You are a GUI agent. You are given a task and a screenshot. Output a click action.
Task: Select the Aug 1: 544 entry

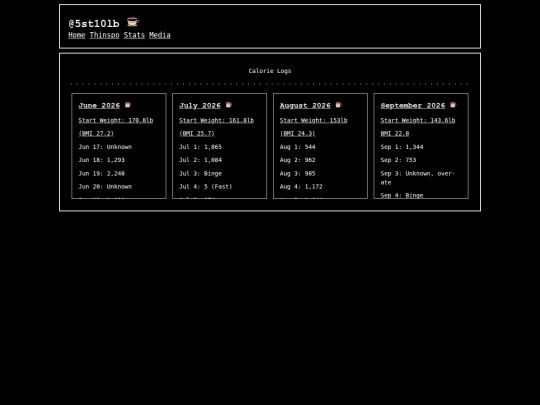pos(298,147)
